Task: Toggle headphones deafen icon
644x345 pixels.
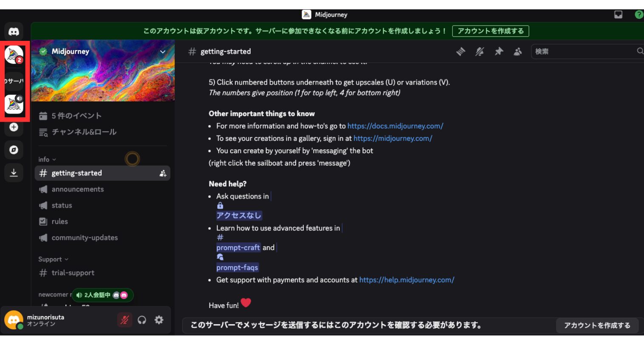Action: (142, 320)
